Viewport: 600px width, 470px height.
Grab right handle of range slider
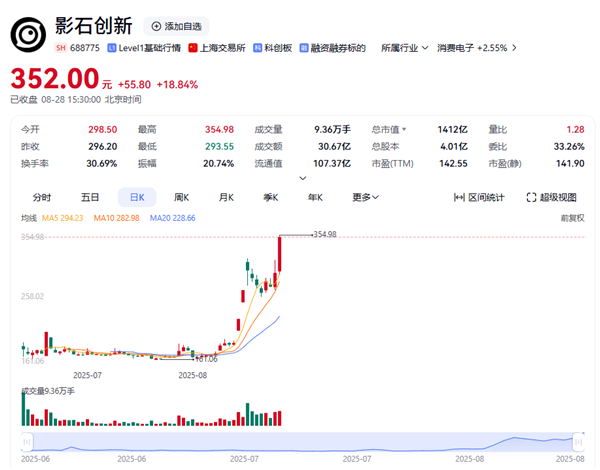tap(579, 442)
